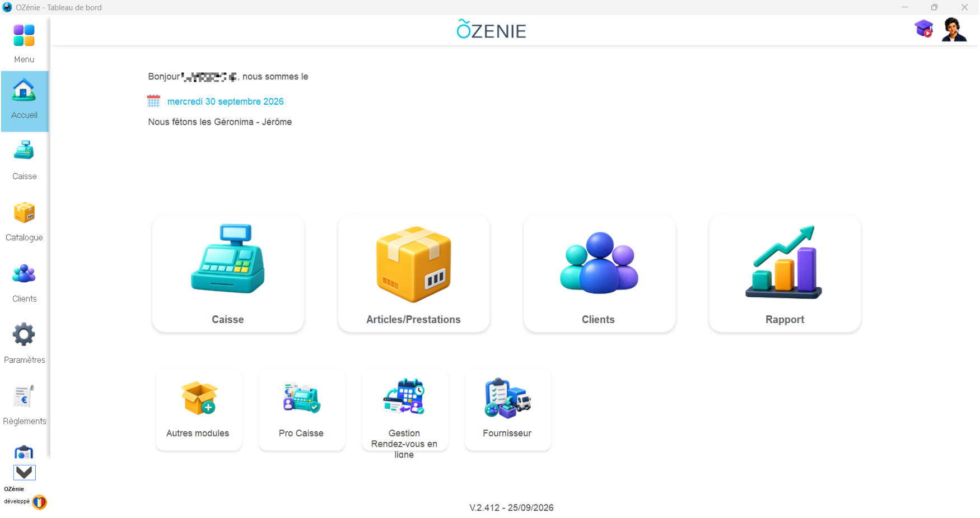Viewport: 980px width, 518px height.
Task: Click version text V.2.412 - 25/09/2026
Action: [511, 507]
